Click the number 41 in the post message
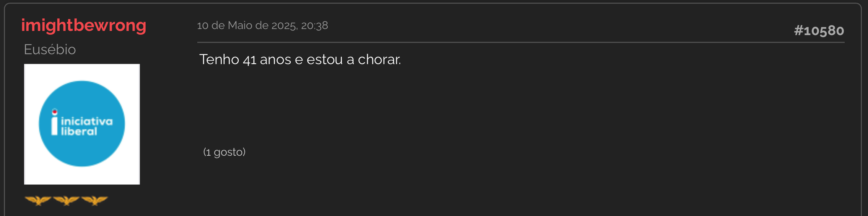The height and width of the screenshot is (216, 868). pyautogui.click(x=249, y=60)
